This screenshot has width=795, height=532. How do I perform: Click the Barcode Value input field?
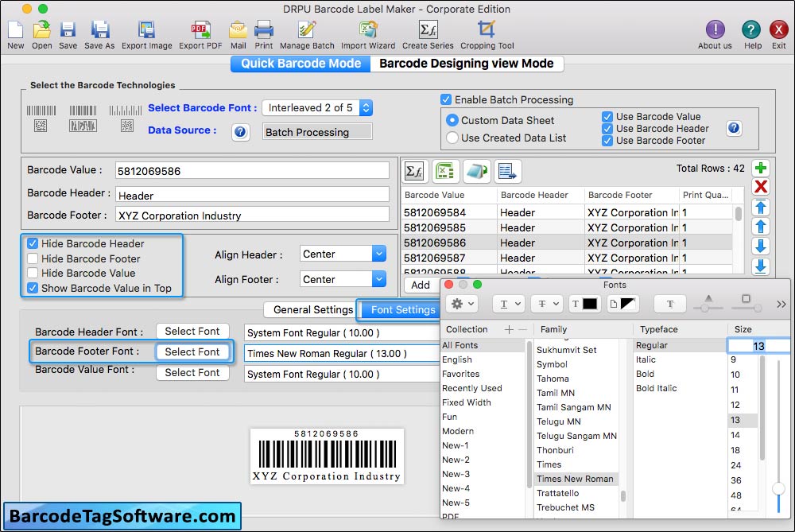[252, 171]
